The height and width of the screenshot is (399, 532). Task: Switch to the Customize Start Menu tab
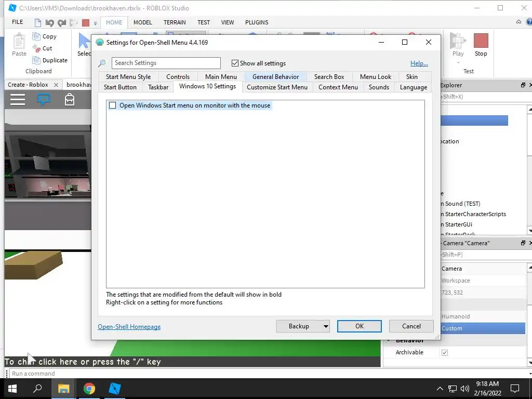point(277,87)
